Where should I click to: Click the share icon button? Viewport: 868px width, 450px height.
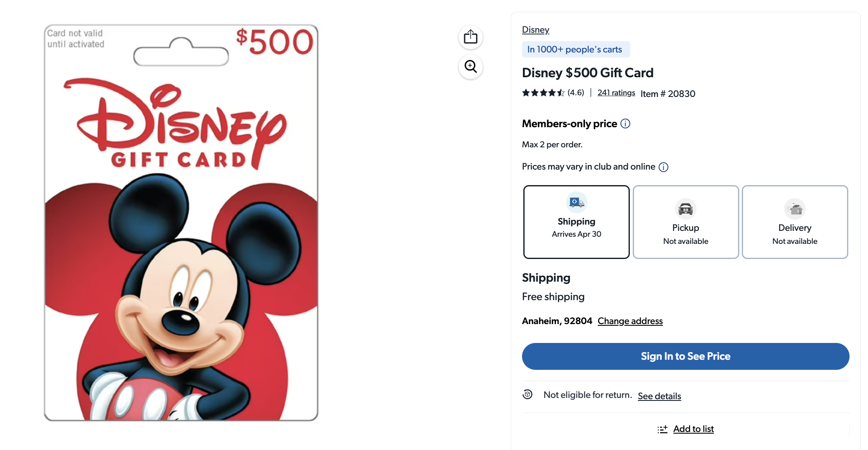click(x=470, y=37)
